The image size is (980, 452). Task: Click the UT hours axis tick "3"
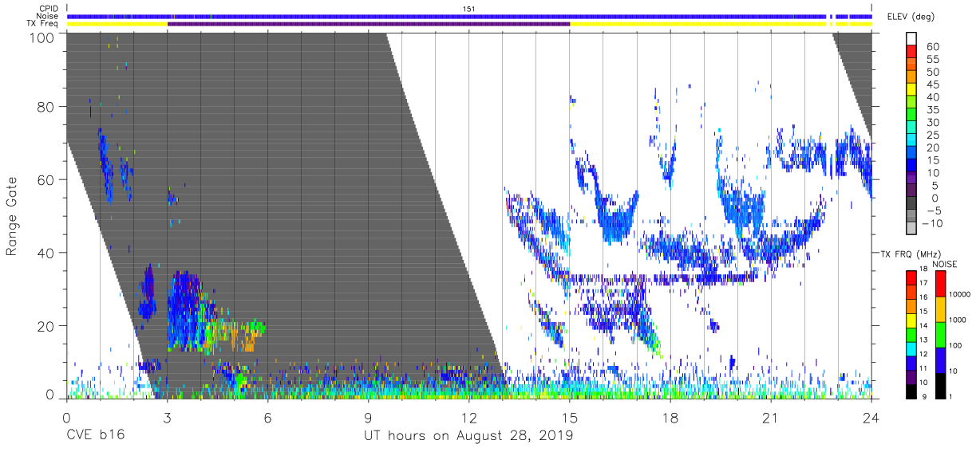(167, 418)
